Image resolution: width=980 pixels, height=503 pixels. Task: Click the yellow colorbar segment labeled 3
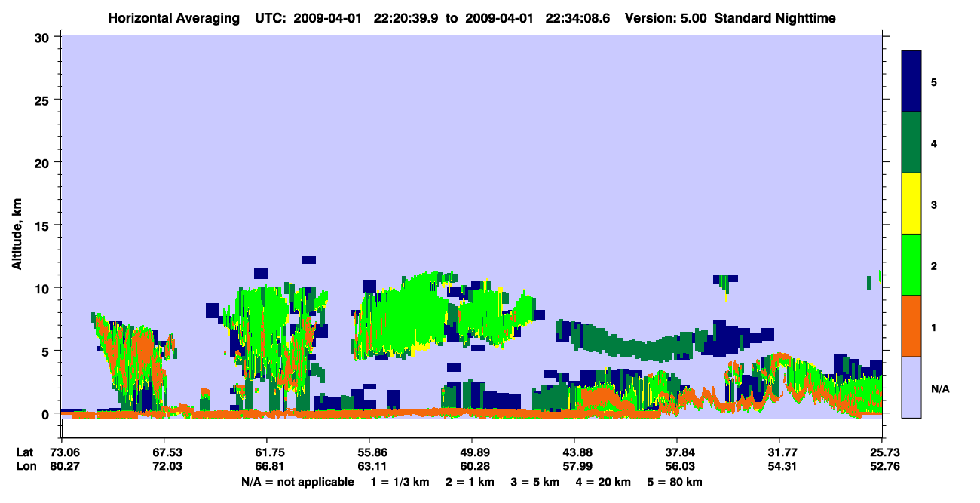coord(911,204)
